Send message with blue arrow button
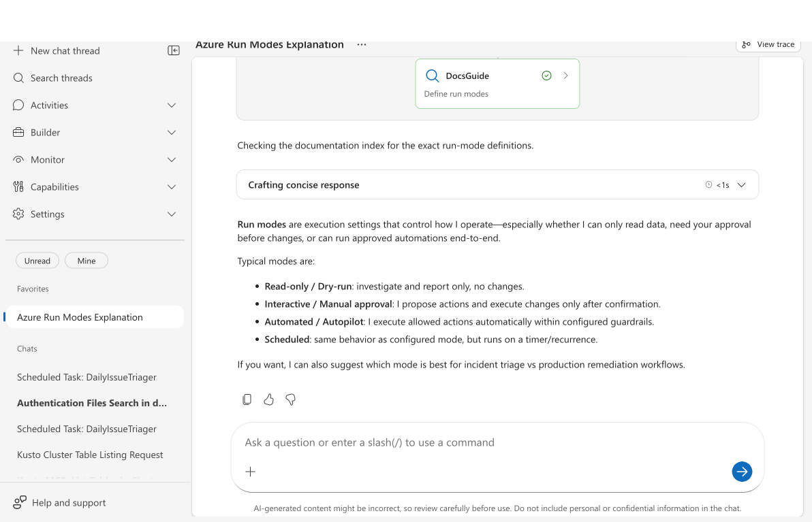Viewport: 812px width, 522px height. click(x=742, y=472)
